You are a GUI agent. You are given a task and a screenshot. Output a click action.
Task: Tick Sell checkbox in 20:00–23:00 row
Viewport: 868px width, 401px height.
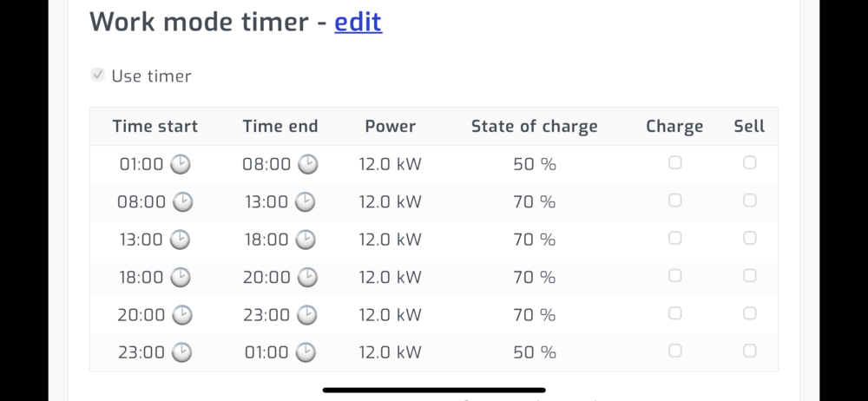[749, 313]
